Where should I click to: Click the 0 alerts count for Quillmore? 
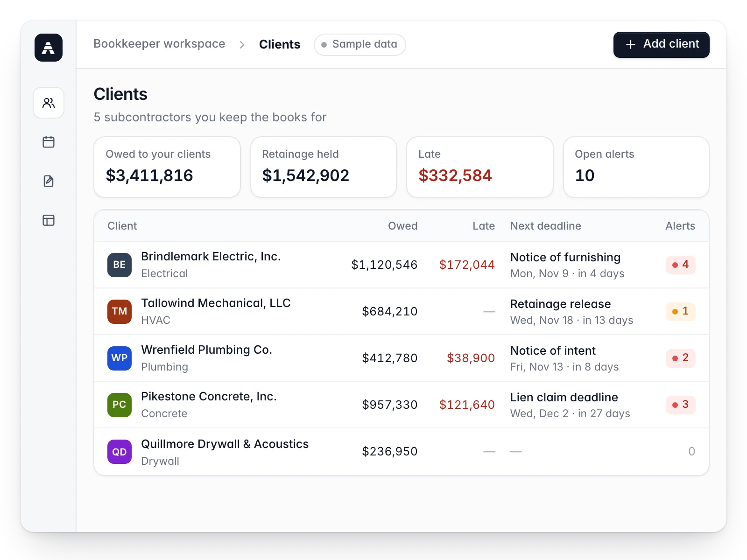tap(691, 452)
